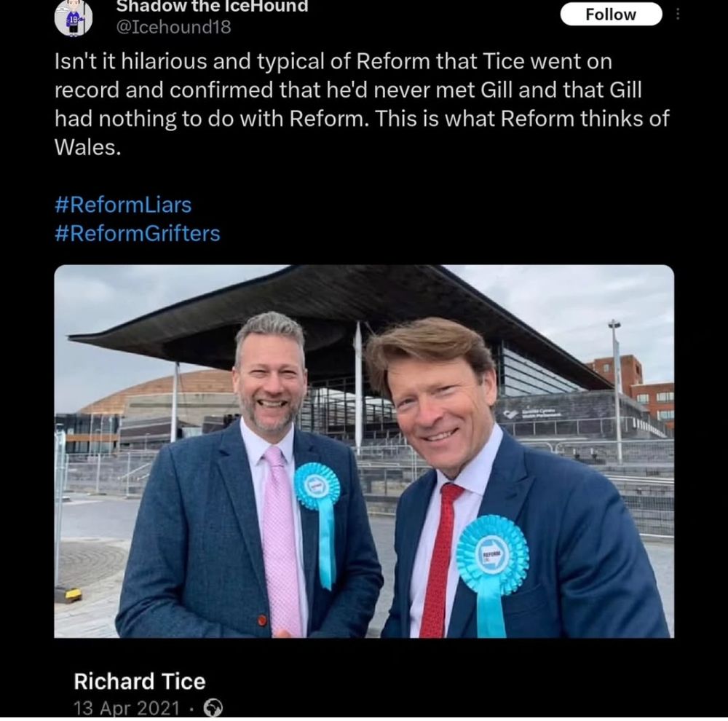Click the tweet body text about Tice

click(x=362, y=105)
